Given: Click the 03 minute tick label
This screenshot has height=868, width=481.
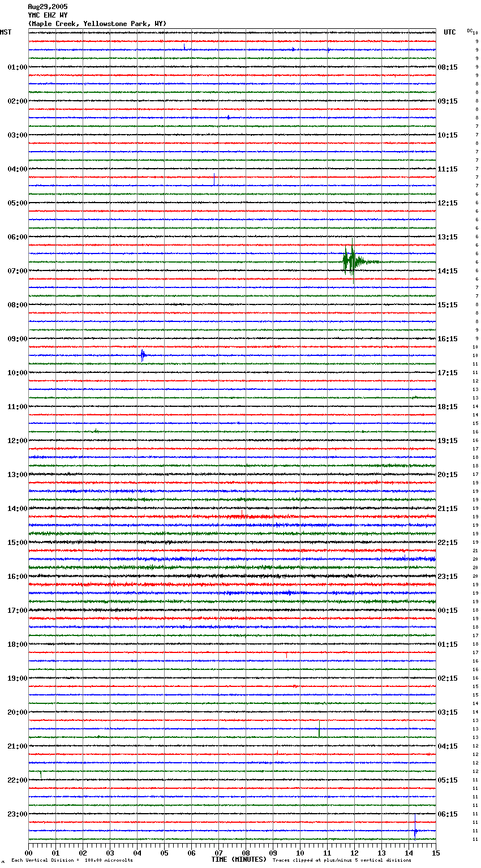Looking at the screenshot, I should [110, 853].
